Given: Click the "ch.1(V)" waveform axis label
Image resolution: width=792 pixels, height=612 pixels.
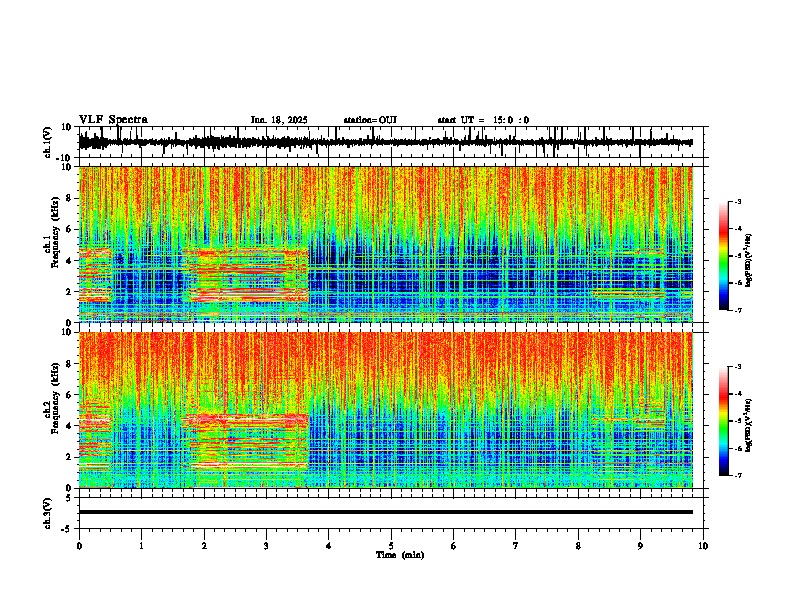Looking at the screenshot, I should tap(48, 142).
